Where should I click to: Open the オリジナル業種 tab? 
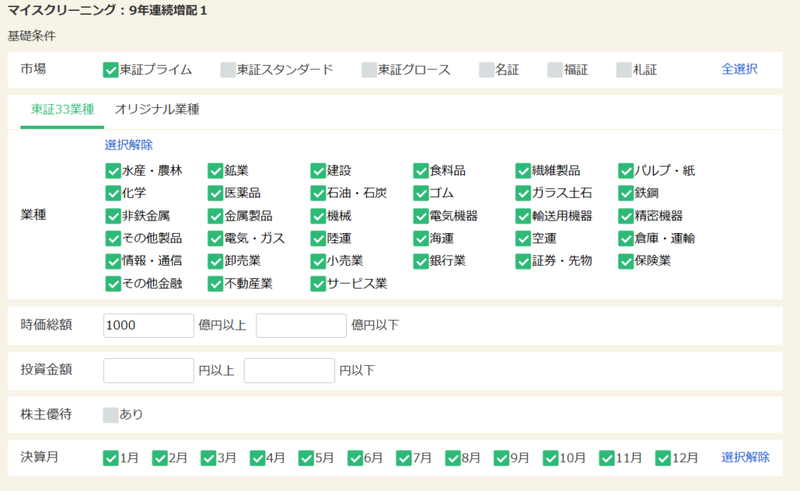[x=157, y=109]
